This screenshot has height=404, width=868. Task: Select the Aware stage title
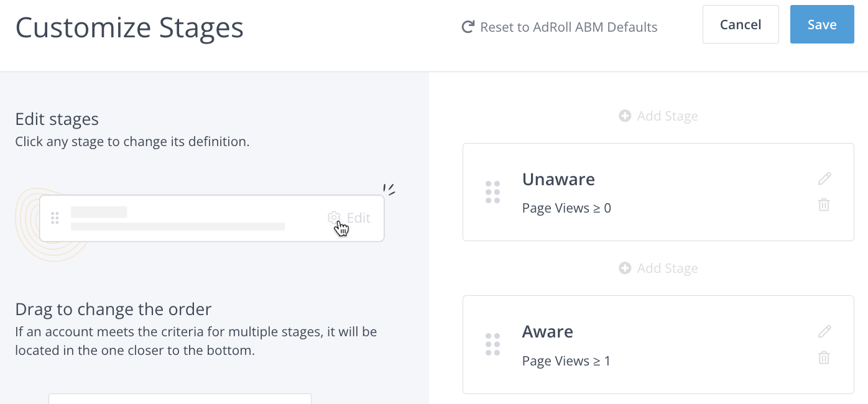point(547,331)
